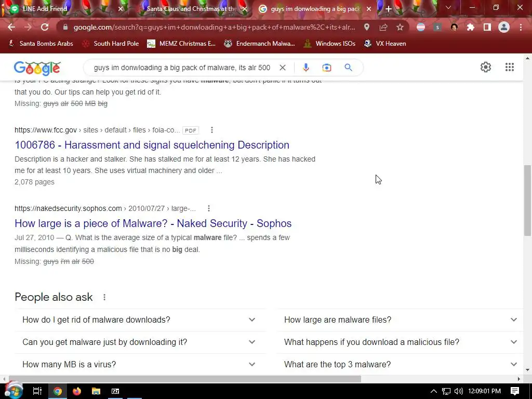Click the Chrome taskbar icon

pos(58,391)
